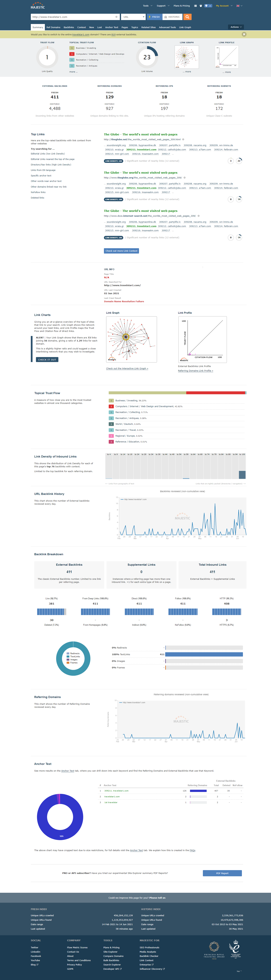Click the anchor text donut chart
Viewport: 271px width, 980px height.
(x=60, y=816)
